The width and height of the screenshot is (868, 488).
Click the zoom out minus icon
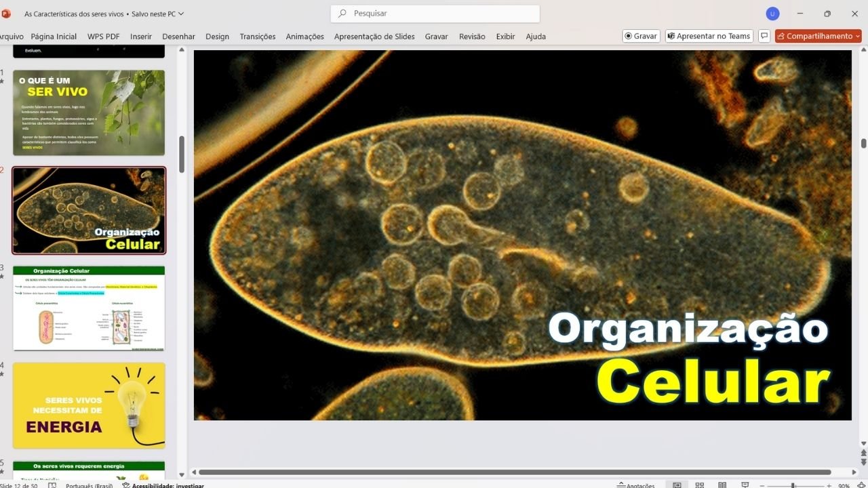coord(762,485)
